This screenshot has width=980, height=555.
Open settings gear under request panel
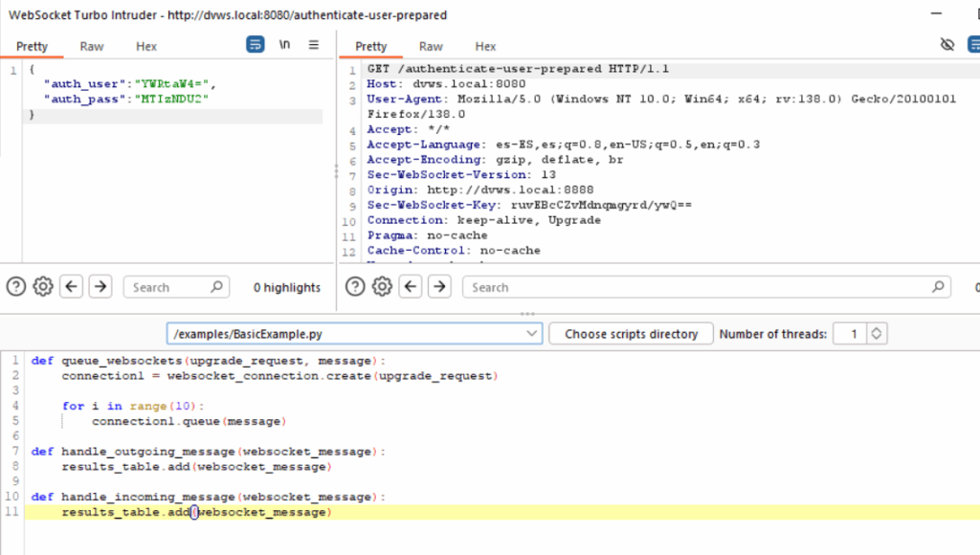pos(382,287)
